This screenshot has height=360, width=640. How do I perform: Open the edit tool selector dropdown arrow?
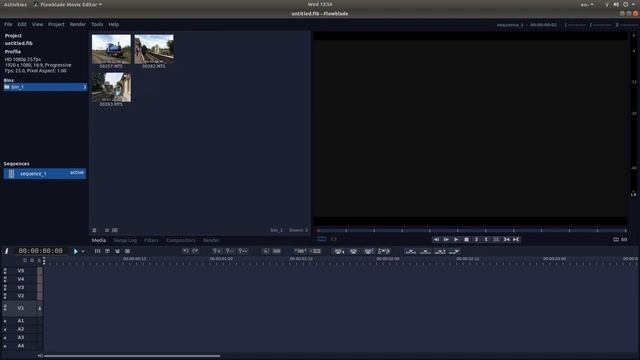[83, 251]
